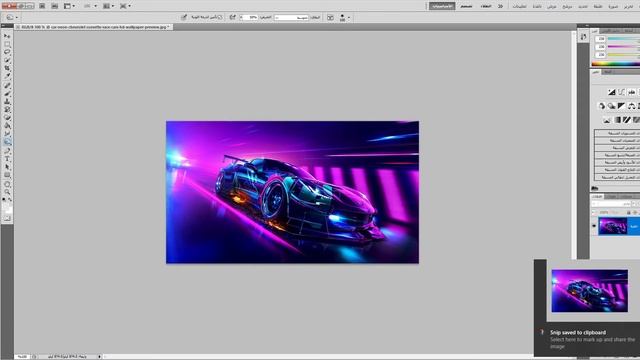The height and width of the screenshot is (360, 640).
Task: Add a Black & White adjustment
Action: point(621,106)
